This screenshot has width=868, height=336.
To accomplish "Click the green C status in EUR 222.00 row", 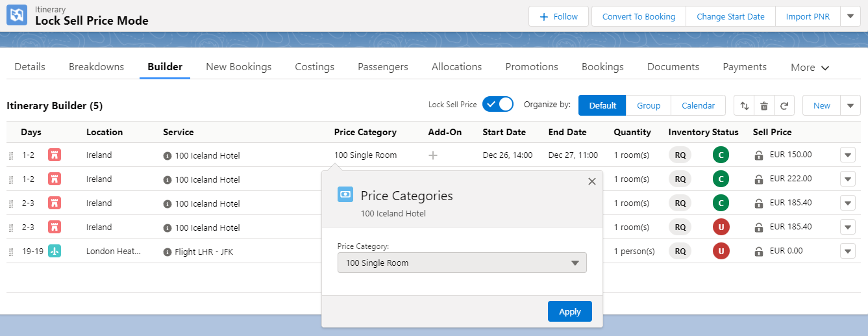I will pyautogui.click(x=721, y=179).
